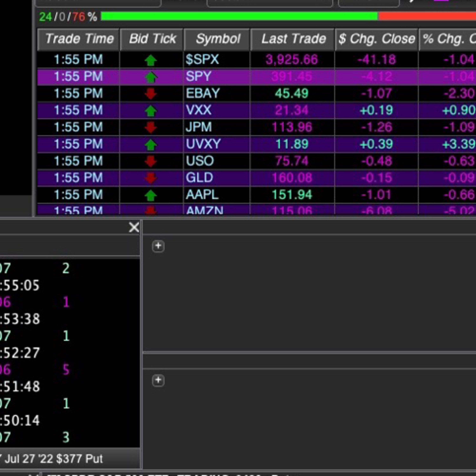This screenshot has height=476, width=476.
Task: Select the AMZN symbol
Action: tap(205, 210)
